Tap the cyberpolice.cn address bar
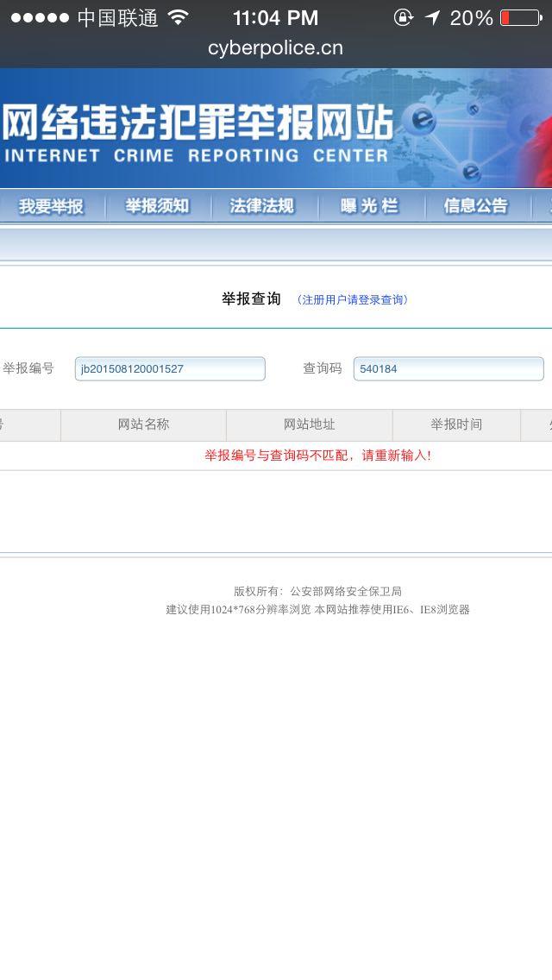Viewport: 552px width, 980px height. coord(276,48)
